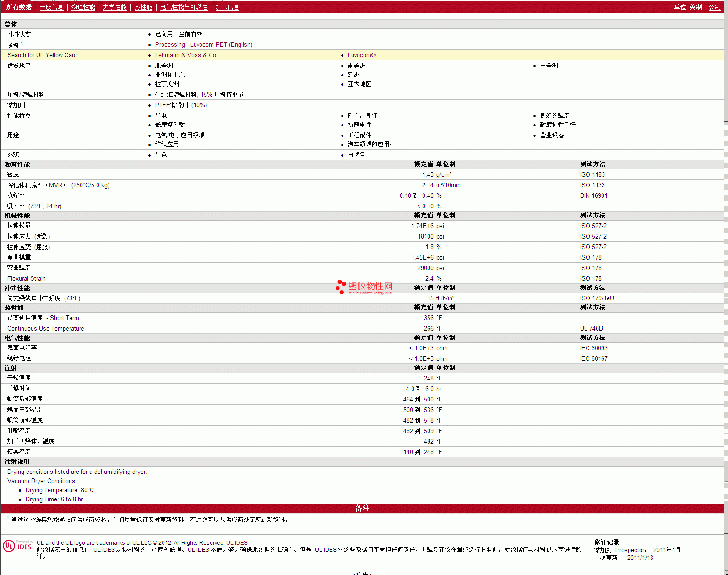The height and width of the screenshot is (575, 728).
Task: Click the 表面电阻率 row label
Action: tap(22, 348)
